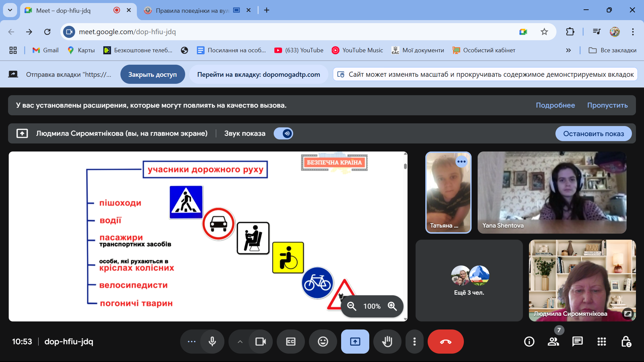This screenshot has height=362, width=644.
Task: Open Gmail bookmark
Action: point(45,50)
